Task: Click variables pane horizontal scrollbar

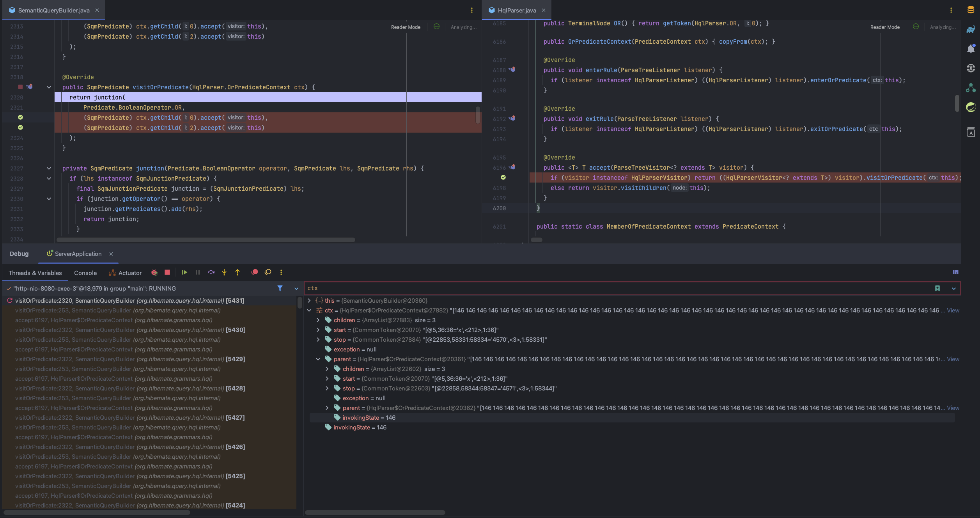Action: (375, 512)
